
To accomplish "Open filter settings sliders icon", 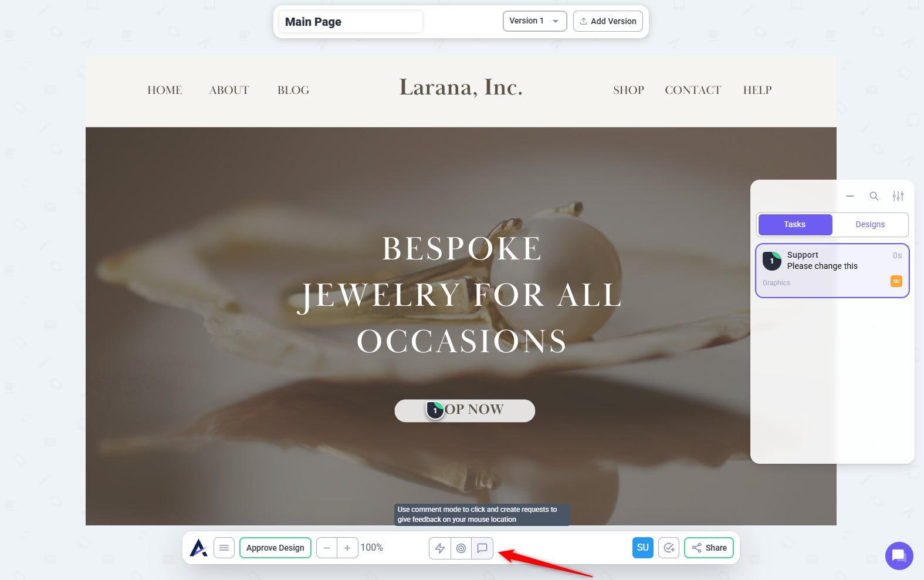I will [898, 196].
